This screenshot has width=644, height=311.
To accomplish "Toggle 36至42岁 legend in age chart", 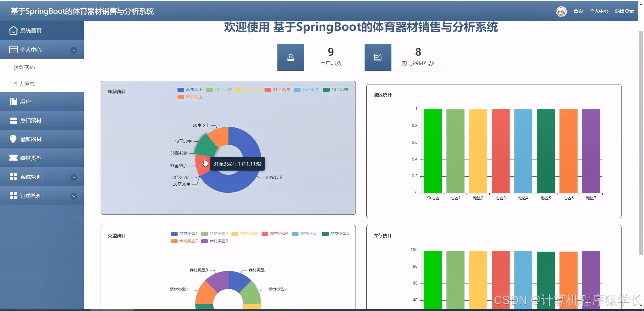I will click(306, 89).
